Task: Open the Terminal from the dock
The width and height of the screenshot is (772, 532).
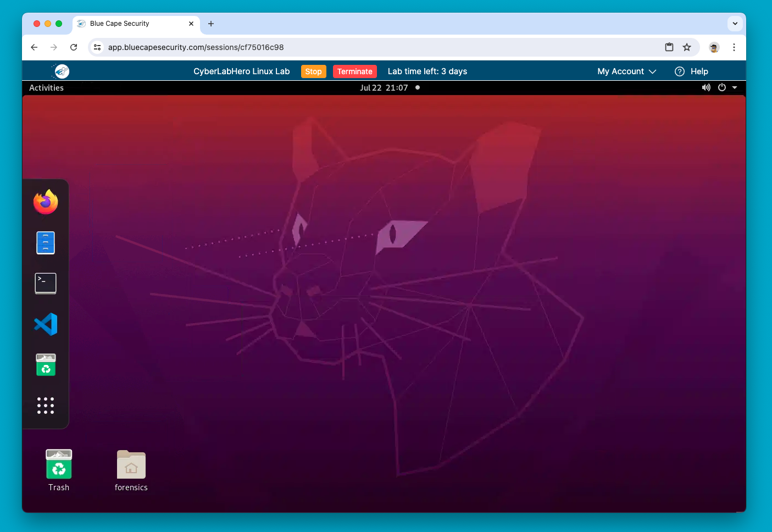Action: 46,284
